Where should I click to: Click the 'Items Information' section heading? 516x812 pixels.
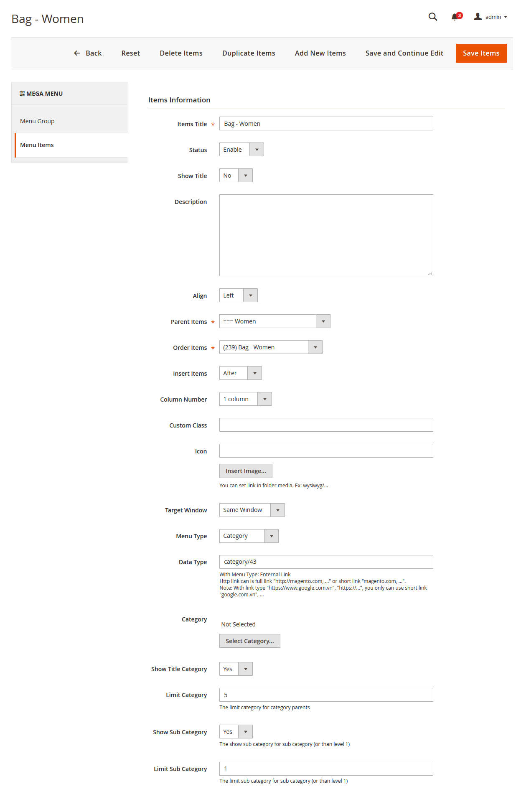coord(179,100)
